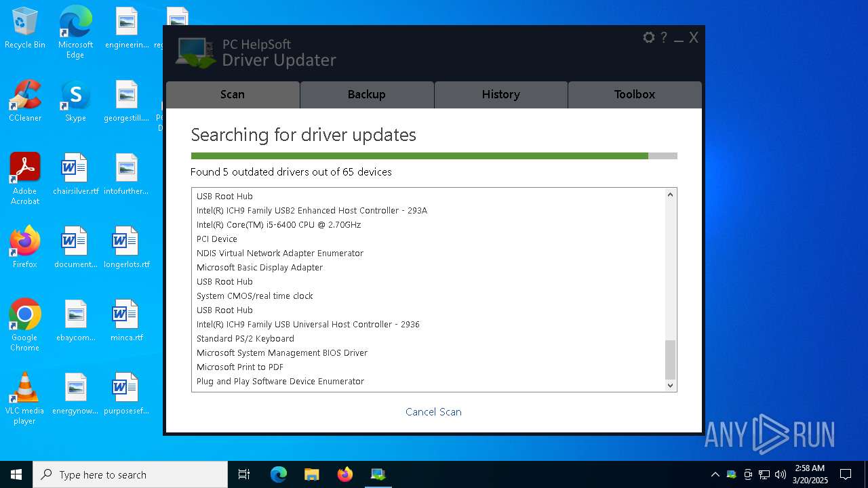
Task: Select Standard PS/2 Keyboard entry
Action: pos(245,338)
